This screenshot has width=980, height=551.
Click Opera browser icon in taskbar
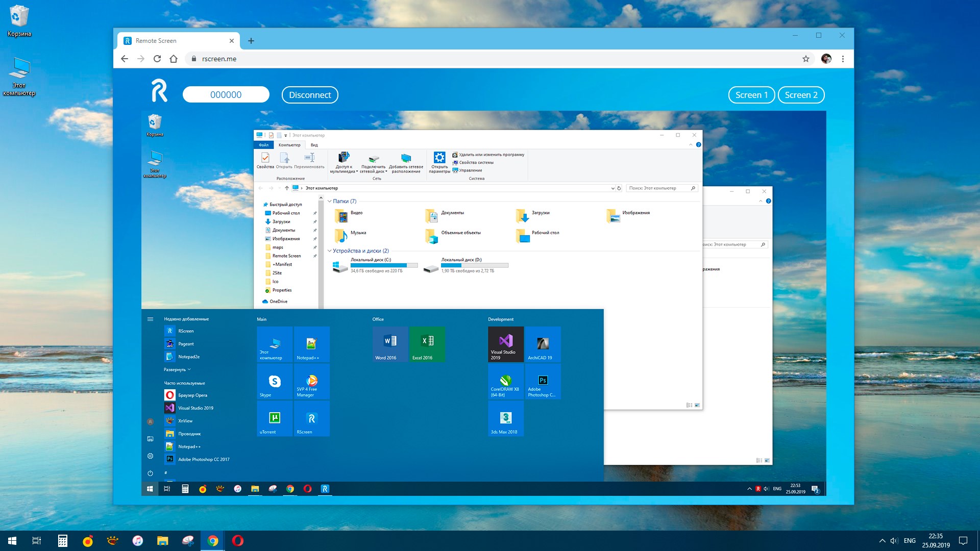pos(239,540)
